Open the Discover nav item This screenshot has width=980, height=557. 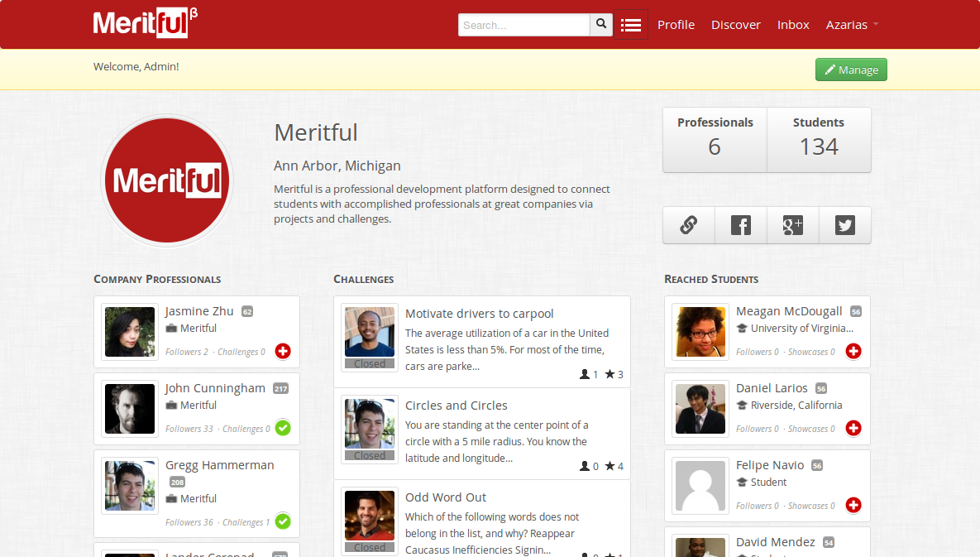click(x=736, y=25)
